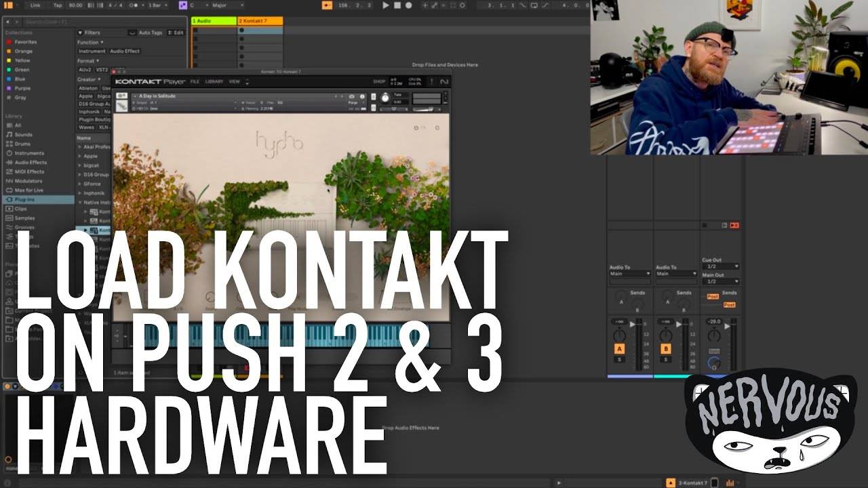This screenshot has height=488, width=868.
Task: Open the Instruments library category
Action: pyautogui.click(x=29, y=153)
